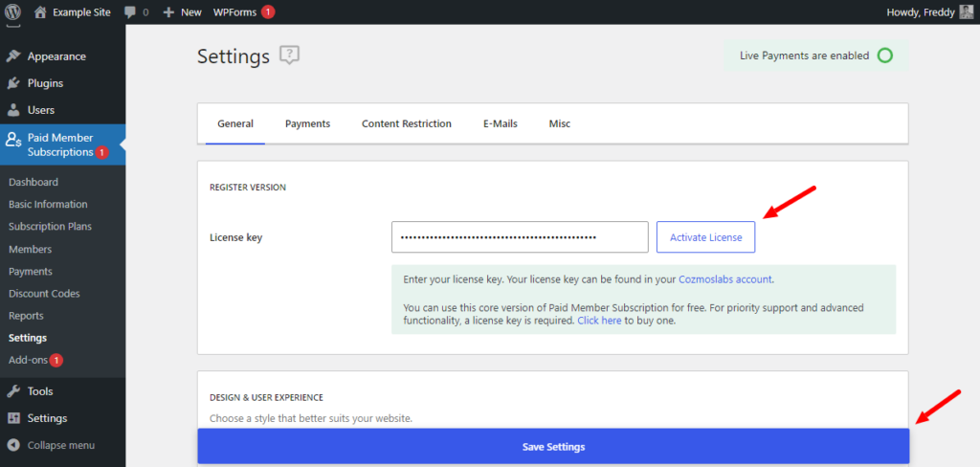Open the Settings help icon

coord(290,56)
